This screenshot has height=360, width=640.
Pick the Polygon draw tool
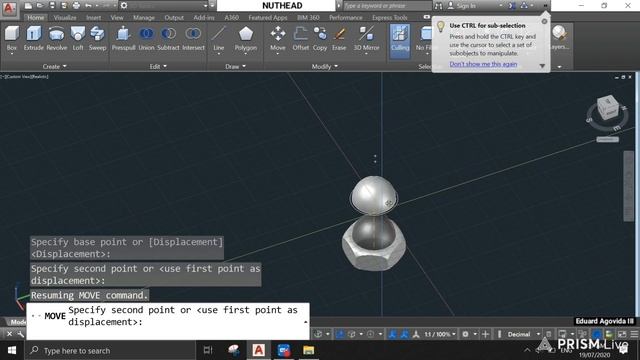(246, 39)
